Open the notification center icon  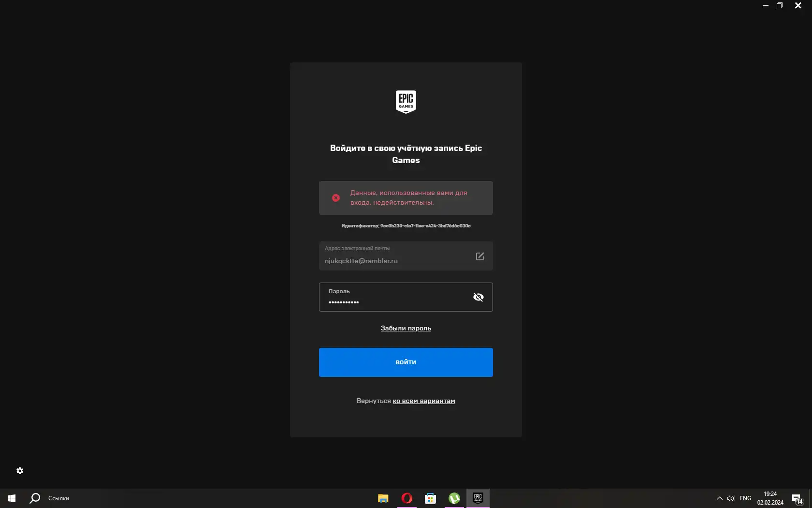point(797,499)
